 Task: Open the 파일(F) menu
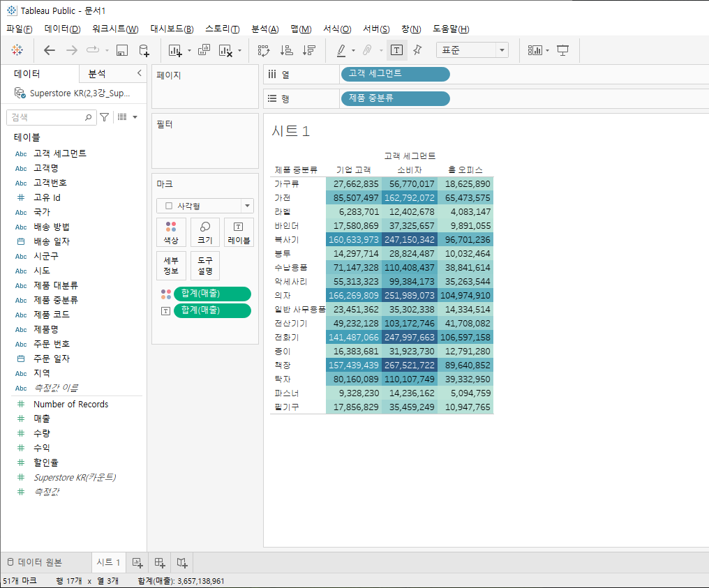coord(20,29)
